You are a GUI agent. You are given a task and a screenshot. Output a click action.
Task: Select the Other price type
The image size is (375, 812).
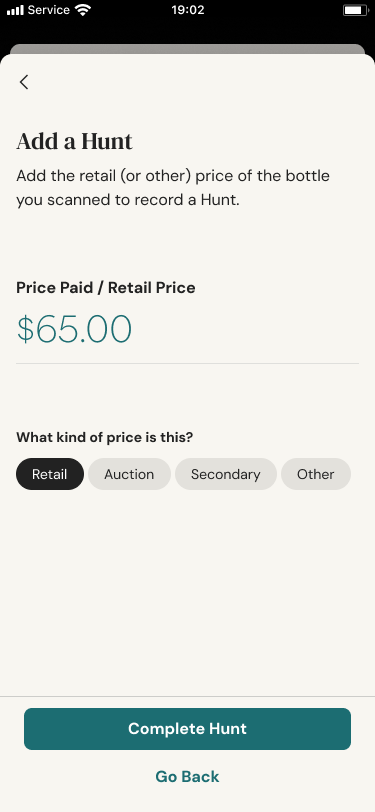pyautogui.click(x=315, y=474)
